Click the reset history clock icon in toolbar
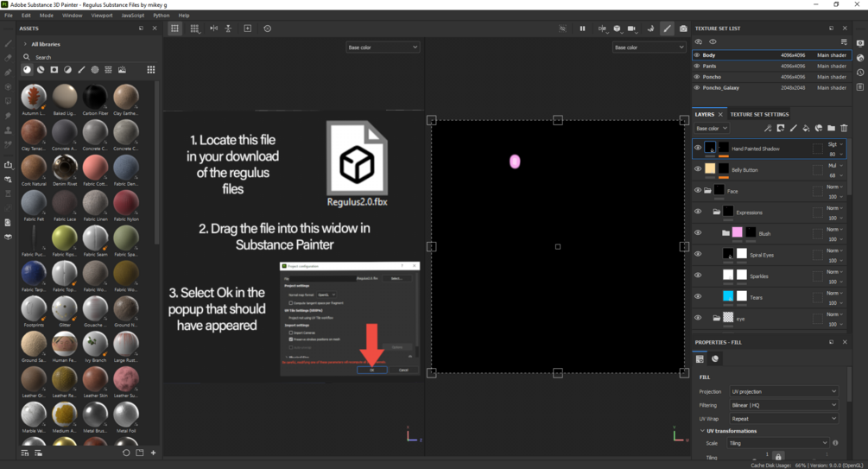868x469 pixels. [268, 29]
